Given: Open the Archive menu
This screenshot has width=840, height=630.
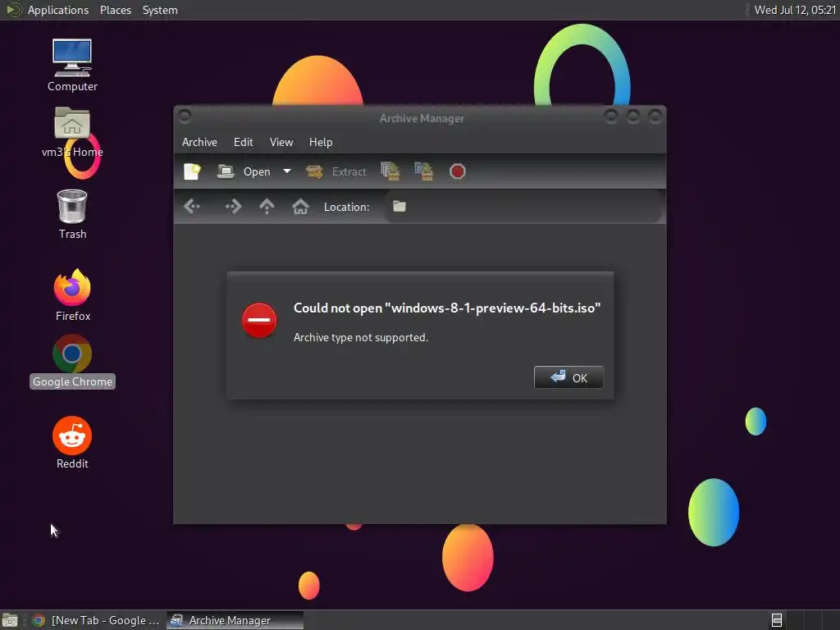Looking at the screenshot, I should pyautogui.click(x=200, y=142).
